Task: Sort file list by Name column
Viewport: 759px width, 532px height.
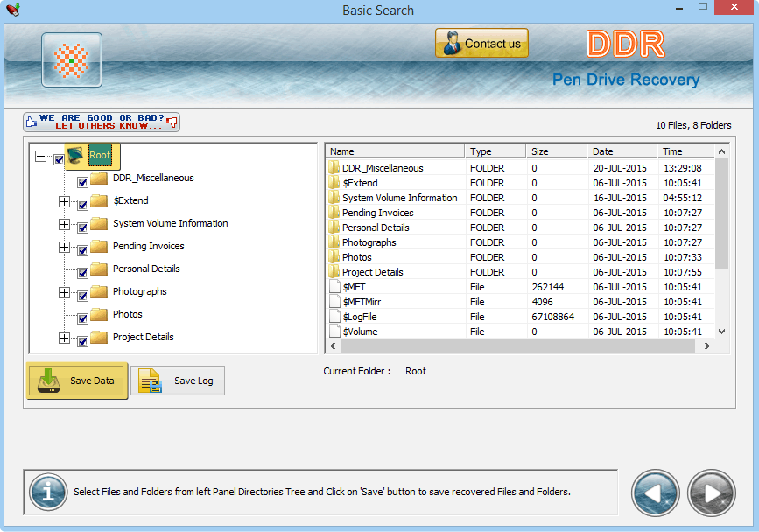Action: (x=395, y=151)
